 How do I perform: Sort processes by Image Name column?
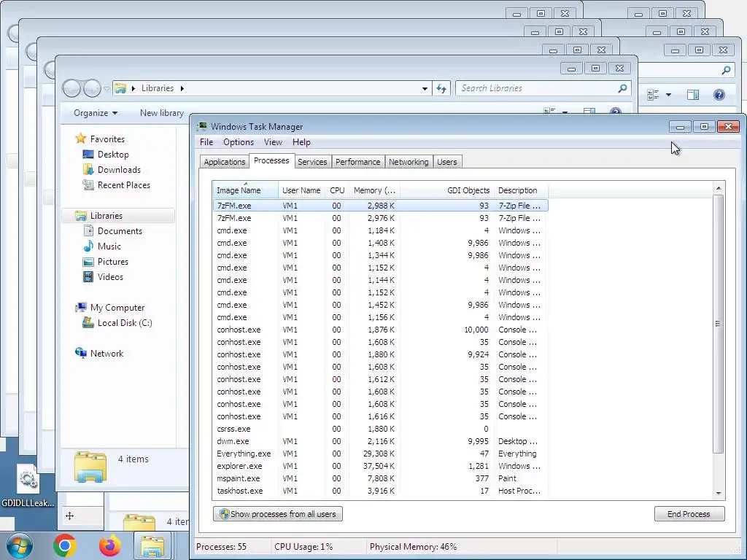tap(245, 190)
